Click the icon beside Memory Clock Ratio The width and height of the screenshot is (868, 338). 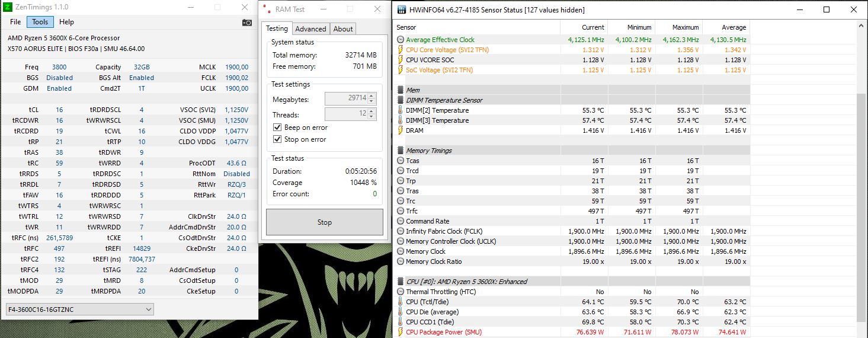coord(401,262)
